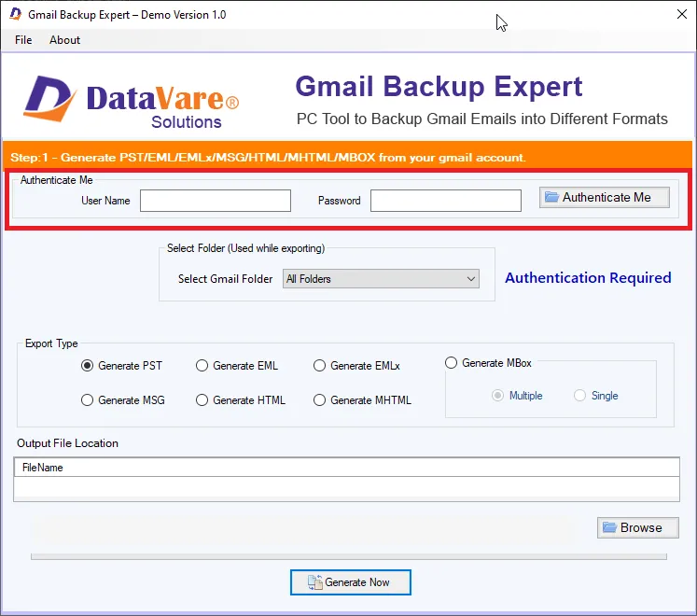
Task: Open the File menu
Action: pyautogui.click(x=23, y=40)
